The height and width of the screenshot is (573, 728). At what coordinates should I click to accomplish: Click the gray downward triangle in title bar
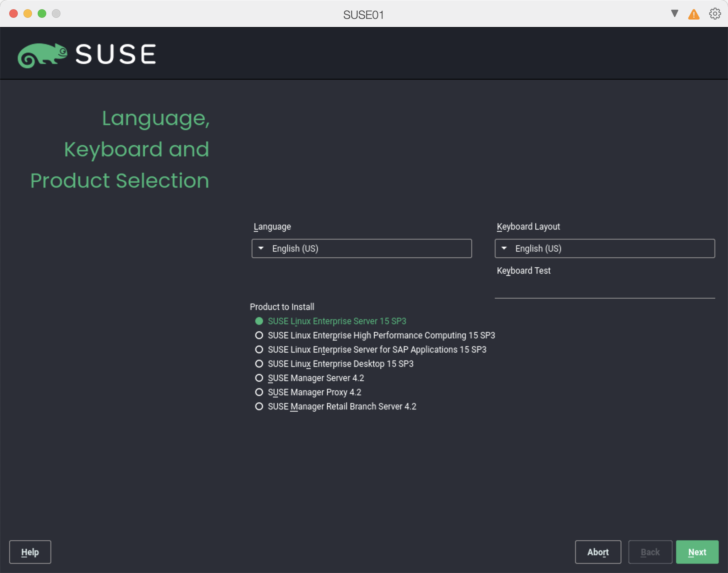674,14
